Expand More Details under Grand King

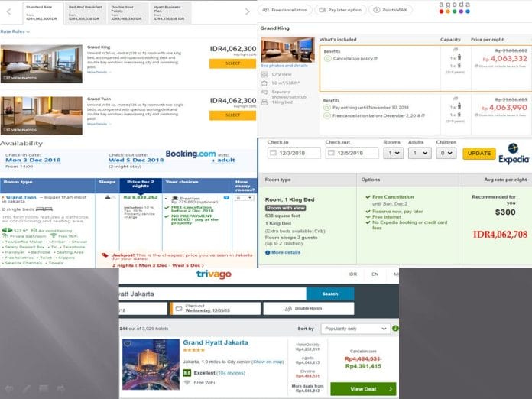pos(99,73)
